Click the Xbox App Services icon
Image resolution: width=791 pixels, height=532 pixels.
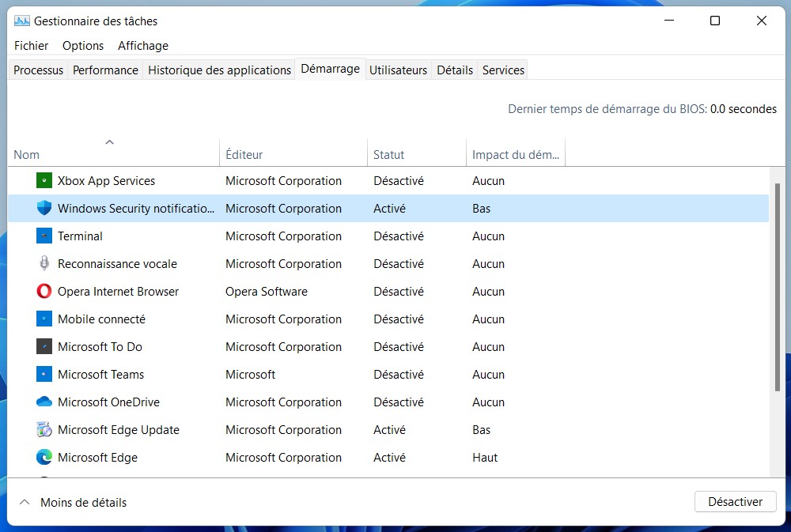coord(44,180)
